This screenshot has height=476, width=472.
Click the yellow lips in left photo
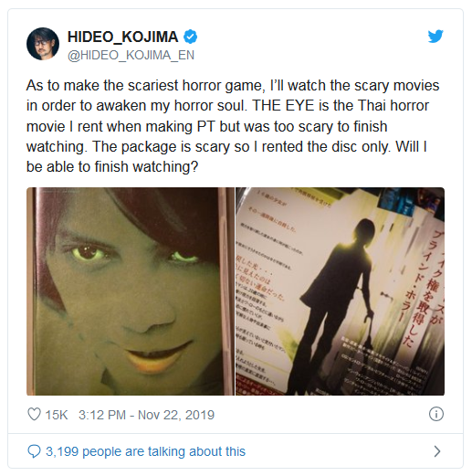point(158,355)
